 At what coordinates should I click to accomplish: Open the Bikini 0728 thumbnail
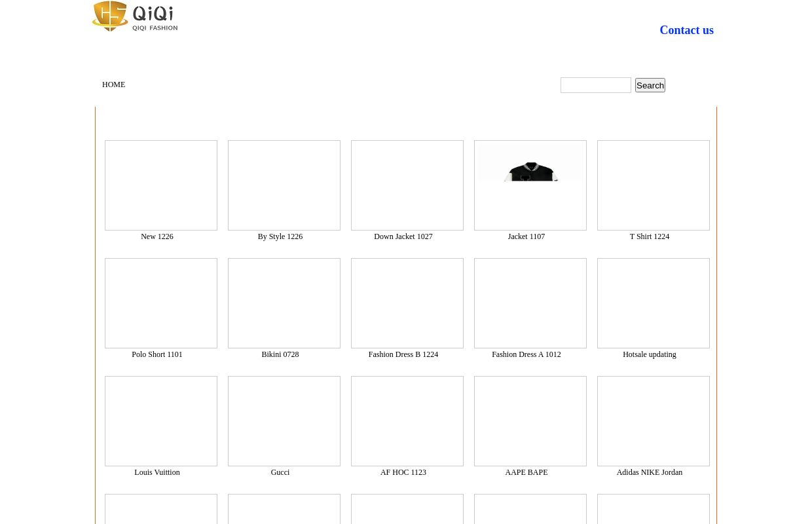pyautogui.click(x=284, y=303)
